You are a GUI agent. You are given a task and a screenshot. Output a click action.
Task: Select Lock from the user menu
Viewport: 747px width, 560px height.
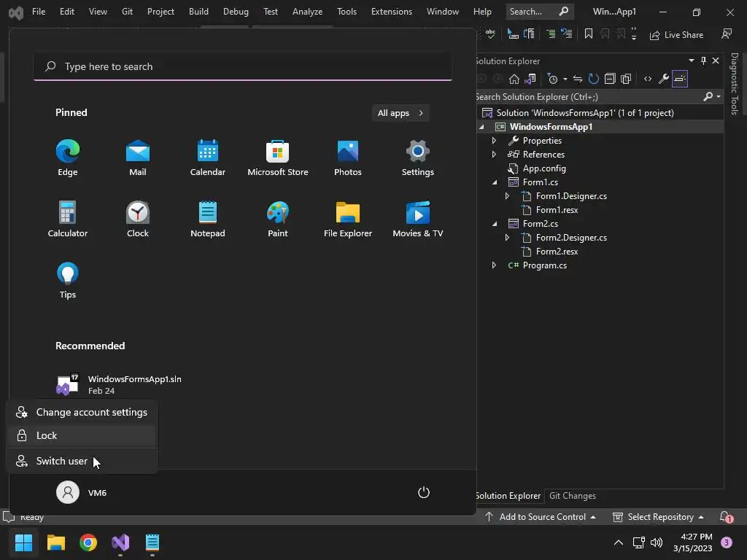[82, 436]
